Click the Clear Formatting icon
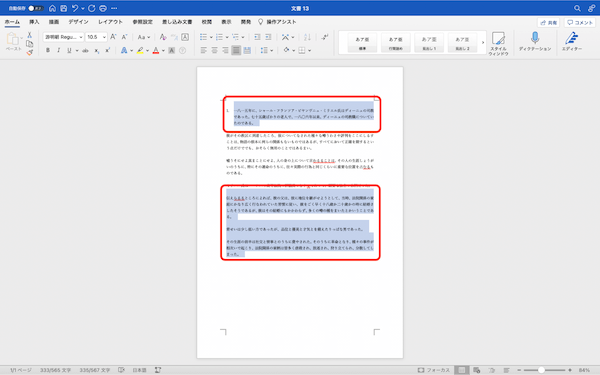 (163, 37)
